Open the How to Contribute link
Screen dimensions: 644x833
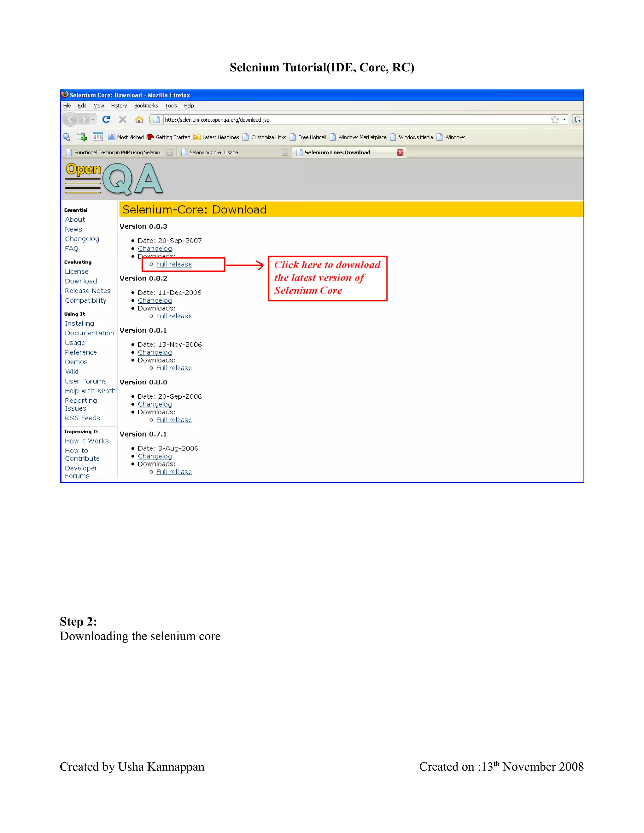pos(82,455)
